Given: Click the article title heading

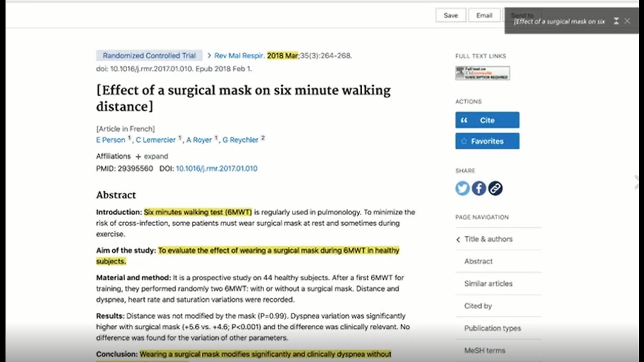Looking at the screenshot, I should click(244, 98).
